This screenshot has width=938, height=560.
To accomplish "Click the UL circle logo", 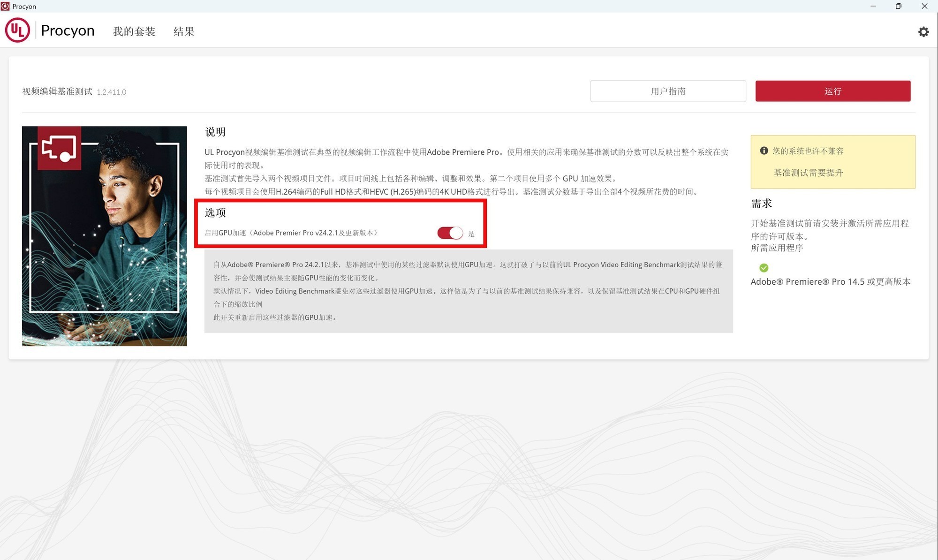I will click(x=17, y=30).
